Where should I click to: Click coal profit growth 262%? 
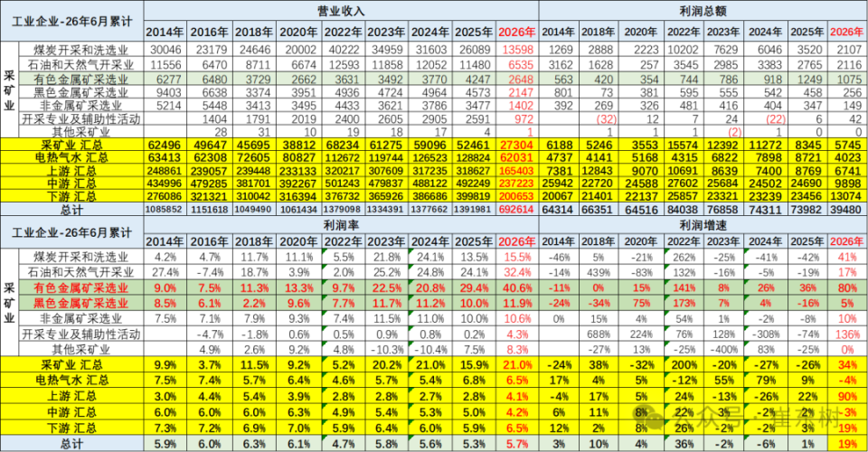tap(684, 257)
